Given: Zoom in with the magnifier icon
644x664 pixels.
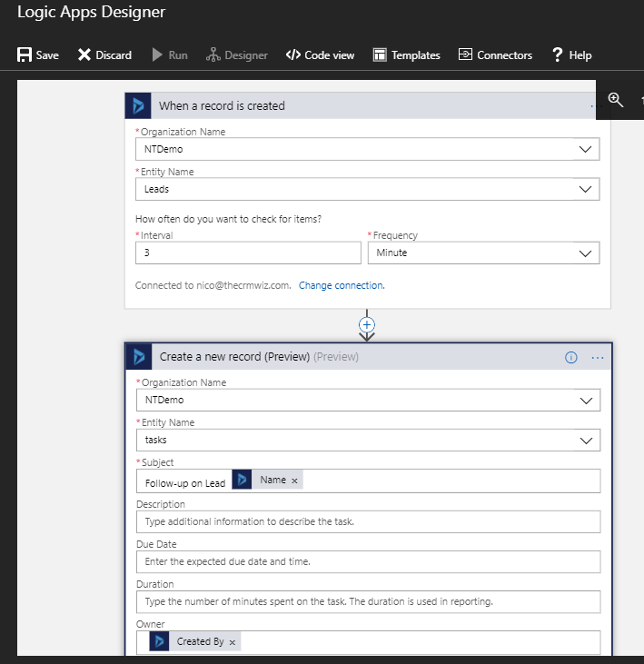Looking at the screenshot, I should (x=616, y=100).
